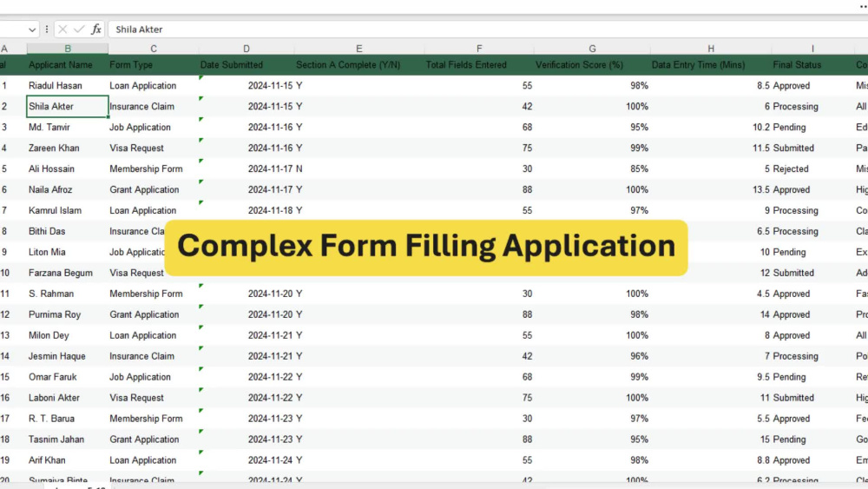868x489 pixels.
Task: Click Riadul Hasan's 98% score cell
Action: click(x=592, y=86)
